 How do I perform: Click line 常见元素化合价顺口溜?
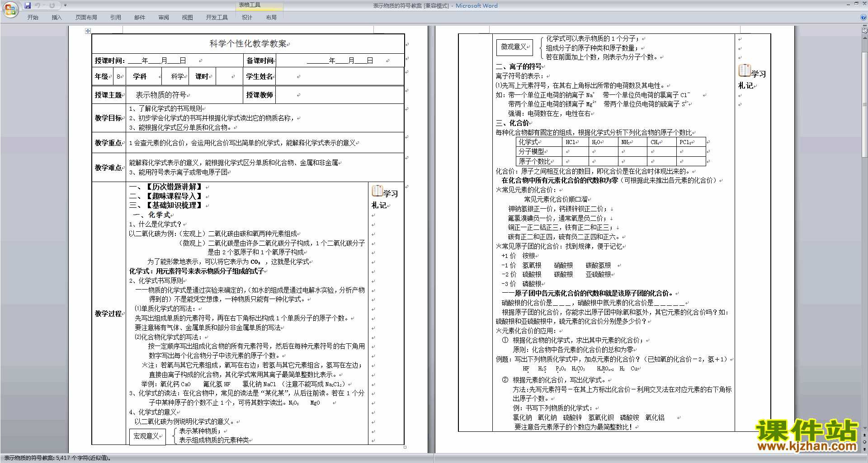coord(556,199)
